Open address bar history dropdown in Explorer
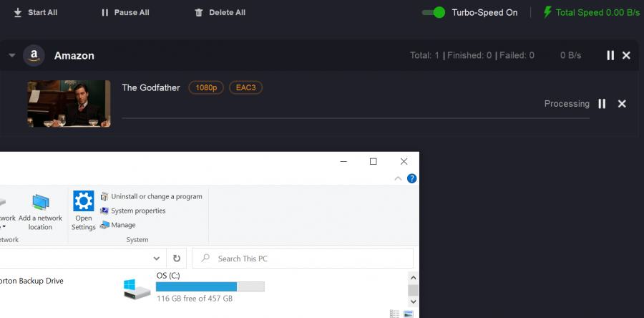Viewport: 644px width, 318px height. click(x=157, y=259)
